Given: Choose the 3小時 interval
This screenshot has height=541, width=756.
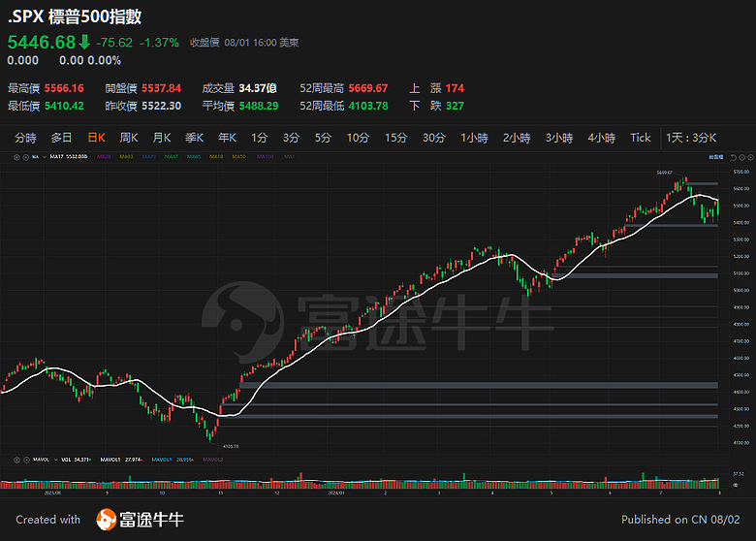Looking at the screenshot, I should point(559,138).
